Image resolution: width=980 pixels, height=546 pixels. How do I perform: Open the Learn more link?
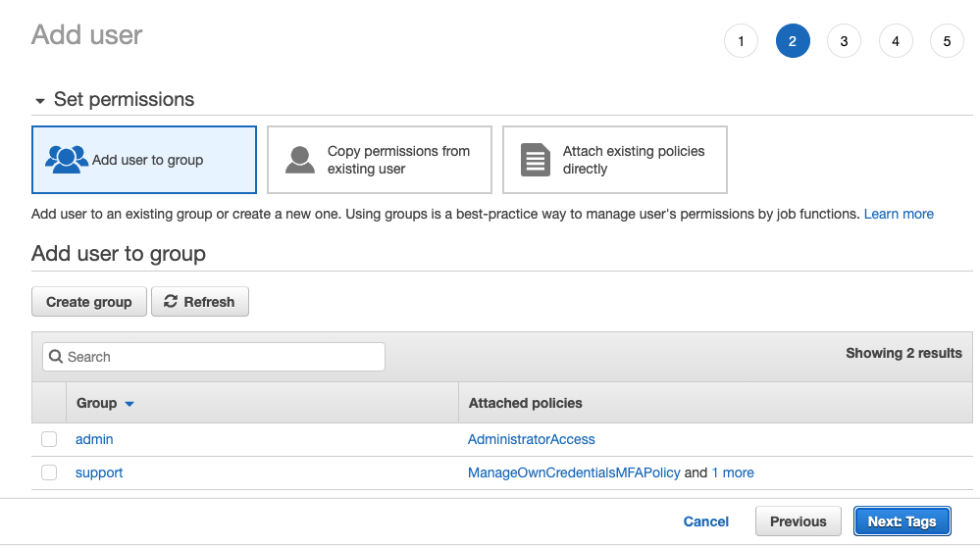[899, 214]
